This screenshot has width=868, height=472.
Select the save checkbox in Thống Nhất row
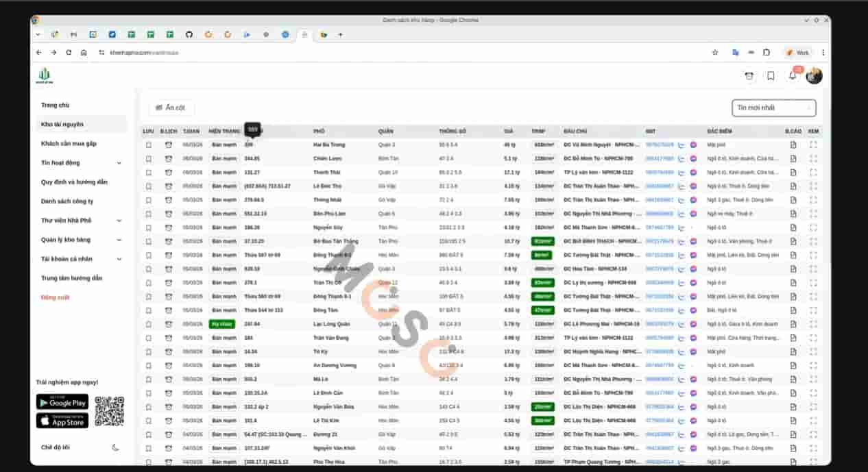point(148,199)
